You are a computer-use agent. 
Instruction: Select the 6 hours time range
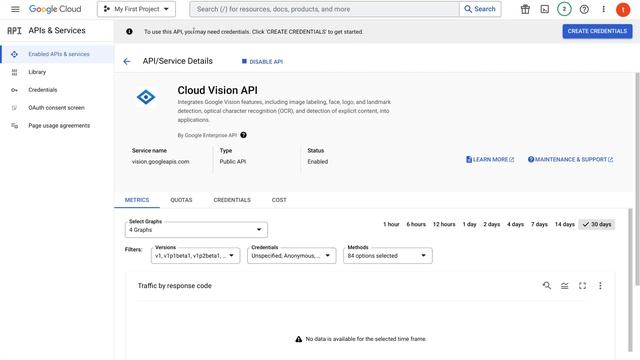(416, 224)
